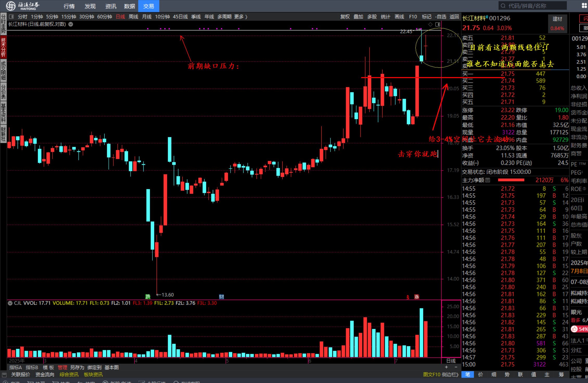Remove from watchlist with -自选
Viewport: 588px width, 383px height.
point(441,17)
